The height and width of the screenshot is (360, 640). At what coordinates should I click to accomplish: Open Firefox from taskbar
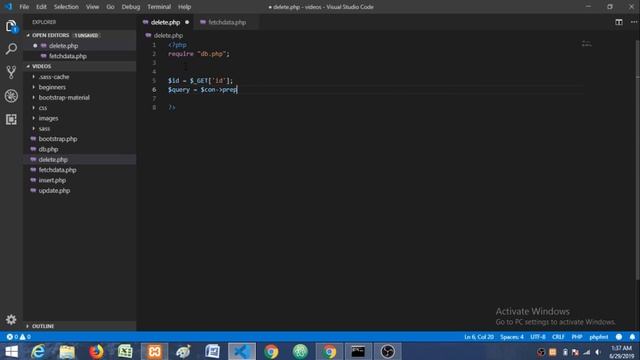pos(96,351)
